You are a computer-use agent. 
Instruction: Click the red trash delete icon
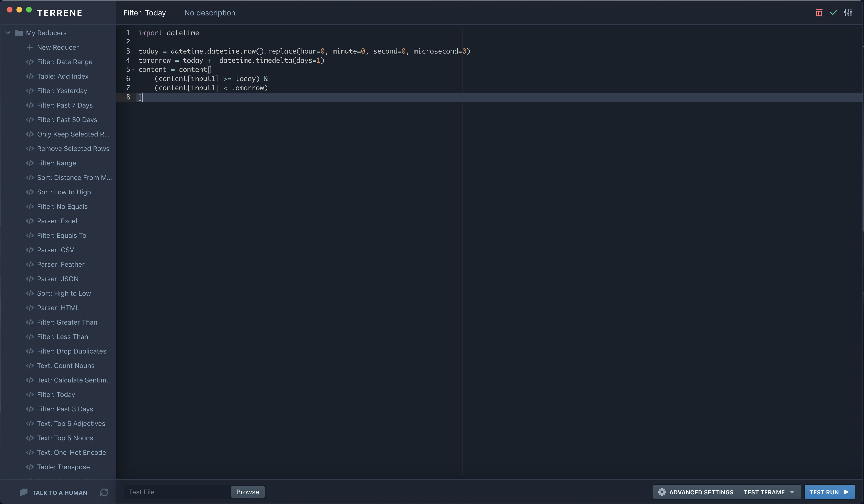[x=819, y=13]
